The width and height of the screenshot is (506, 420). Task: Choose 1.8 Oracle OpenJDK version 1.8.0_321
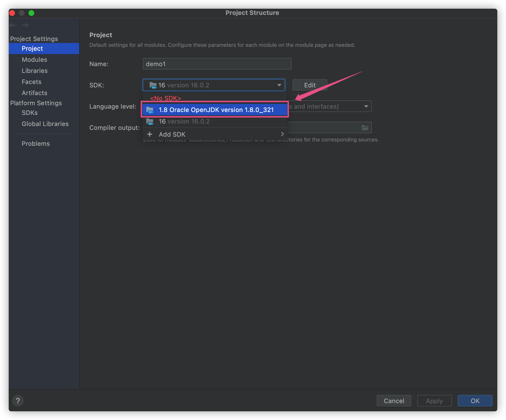(215, 110)
